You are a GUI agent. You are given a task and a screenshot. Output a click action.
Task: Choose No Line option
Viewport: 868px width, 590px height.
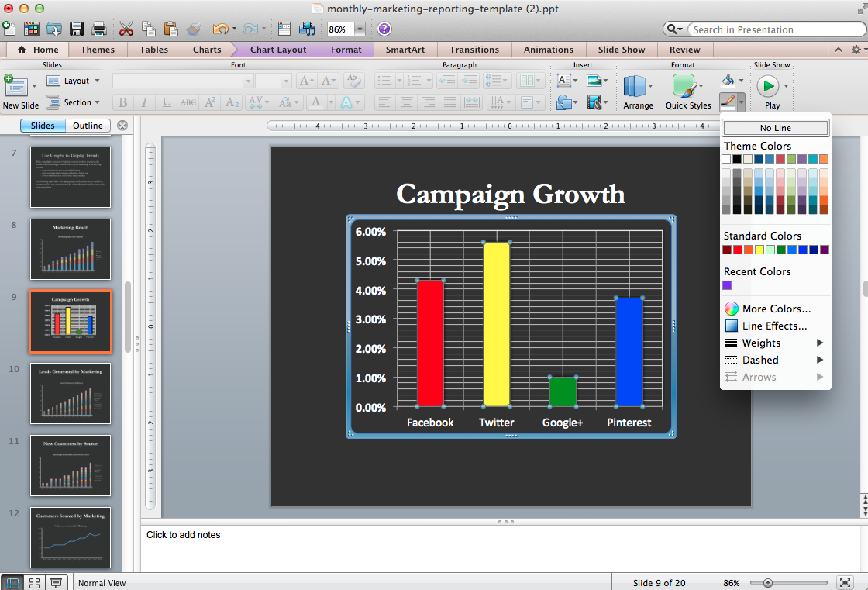(775, 128)
